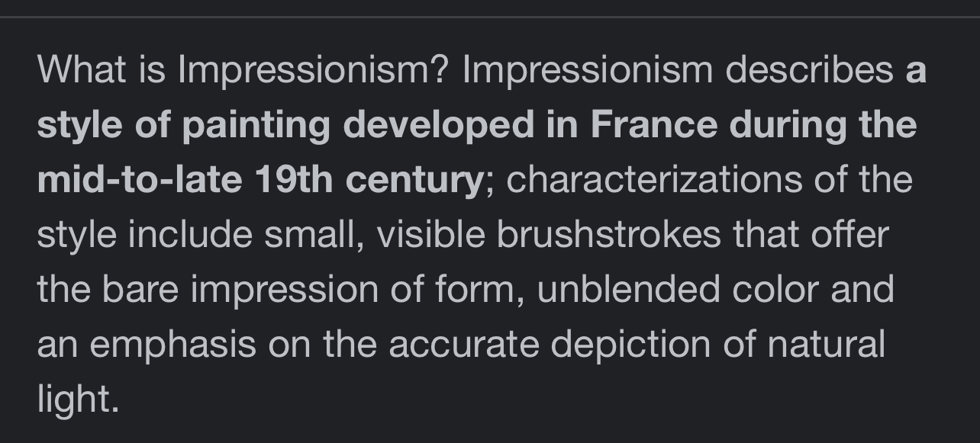Click the bold word "century"
Image resolution: width=980 pixels, height=443 pixels.
(414, 181)
